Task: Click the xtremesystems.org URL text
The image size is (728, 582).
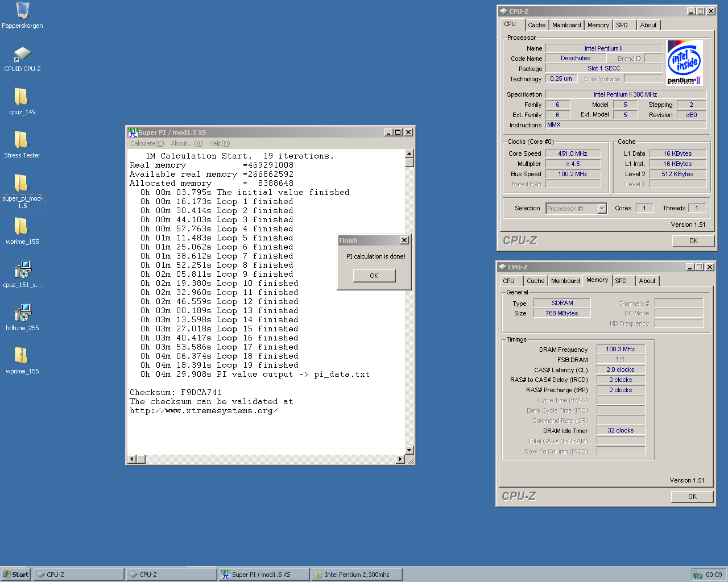Action: tap(204, 410)
